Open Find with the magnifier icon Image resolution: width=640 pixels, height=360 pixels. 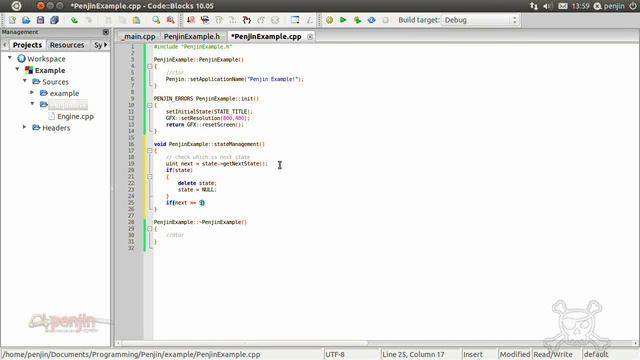pyautogui.click(x=156, y=20)
